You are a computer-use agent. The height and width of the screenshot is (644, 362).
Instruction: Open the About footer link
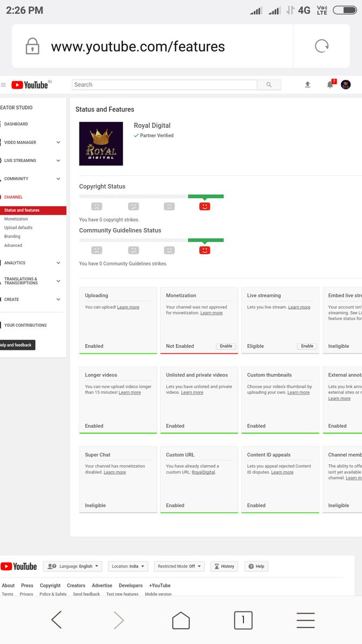coord(8,586)
